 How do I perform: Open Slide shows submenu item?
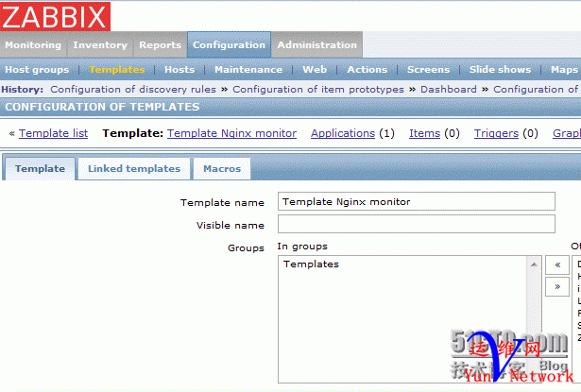pyautogui.click(x=500, y=69)
